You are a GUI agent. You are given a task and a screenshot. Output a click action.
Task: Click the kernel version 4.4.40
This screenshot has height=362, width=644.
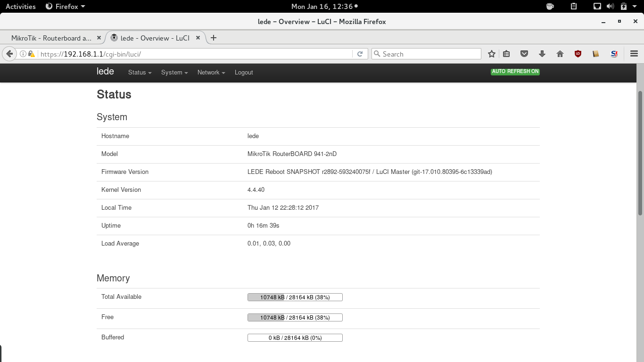point(256,190)
